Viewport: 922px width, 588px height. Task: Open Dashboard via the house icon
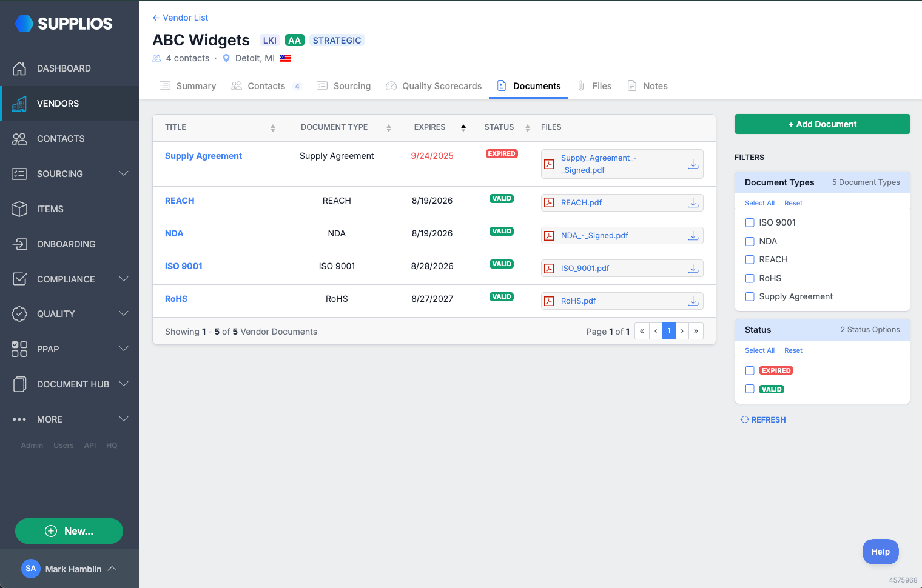pos(19,68)
